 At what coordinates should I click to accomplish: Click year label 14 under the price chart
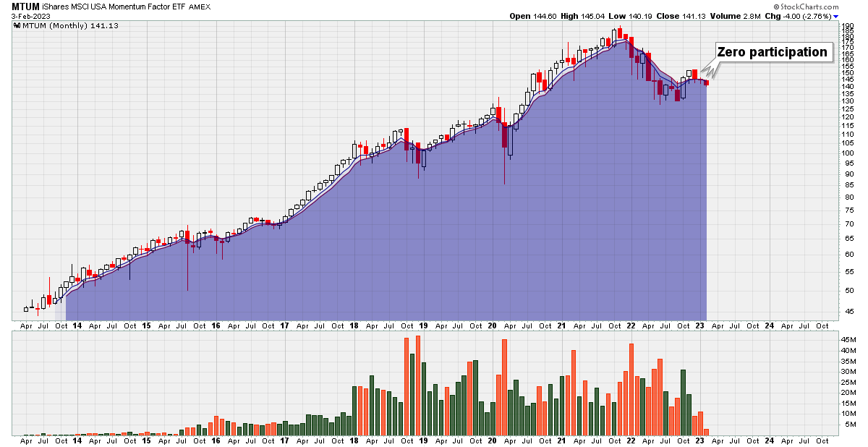[x=77, y=326]
